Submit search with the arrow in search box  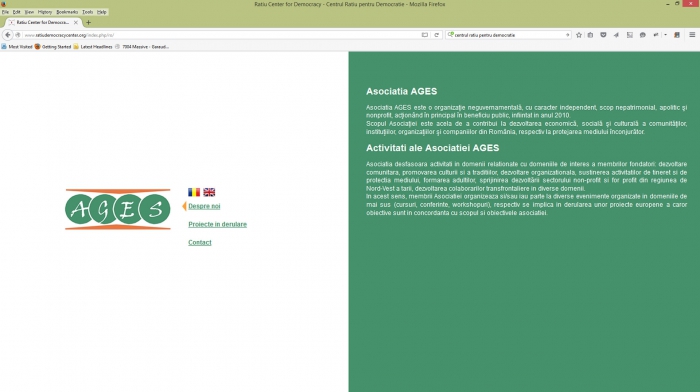coord(567,35)
